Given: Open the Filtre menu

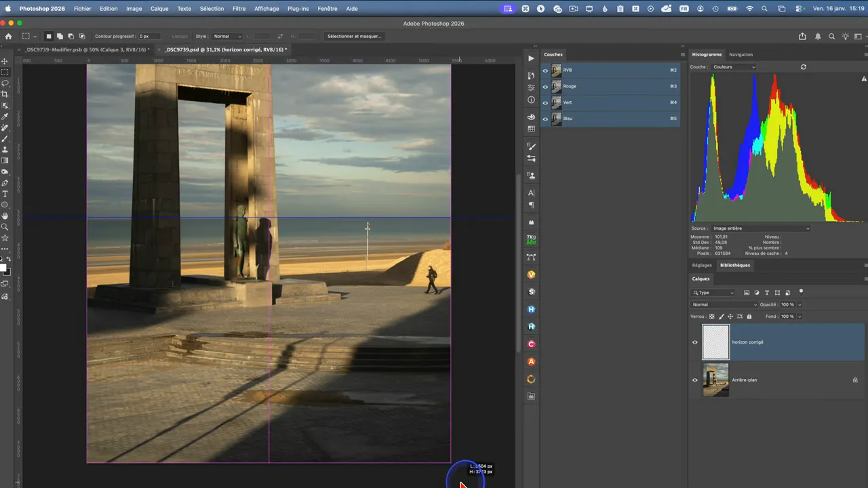Looking at the screenshot, I should [x=239, y=9].
